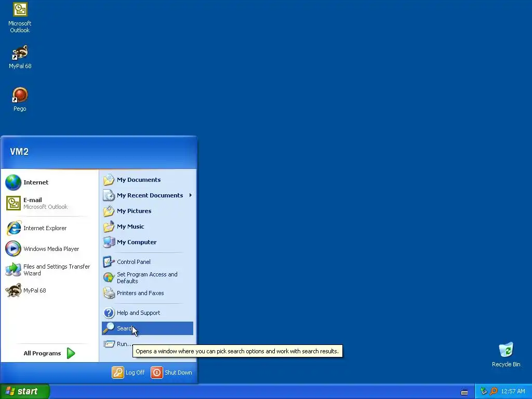This screenshot has height=399, width=532.
Task: Click the magnifier tray icon
Action: (494, 392)
